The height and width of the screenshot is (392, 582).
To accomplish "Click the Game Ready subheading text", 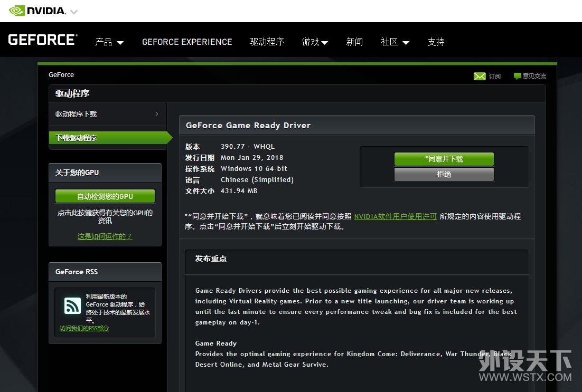I will click(x=215, y=343).
